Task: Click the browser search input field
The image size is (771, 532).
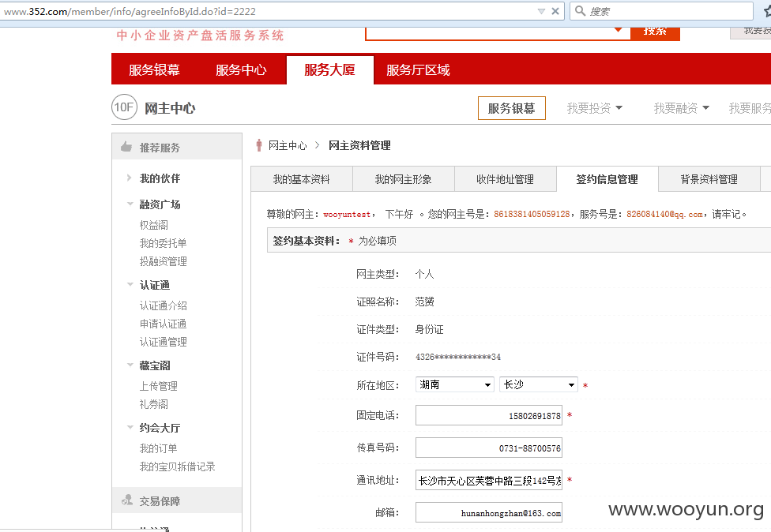Action: pyautogui.click(x=661, y=11)
